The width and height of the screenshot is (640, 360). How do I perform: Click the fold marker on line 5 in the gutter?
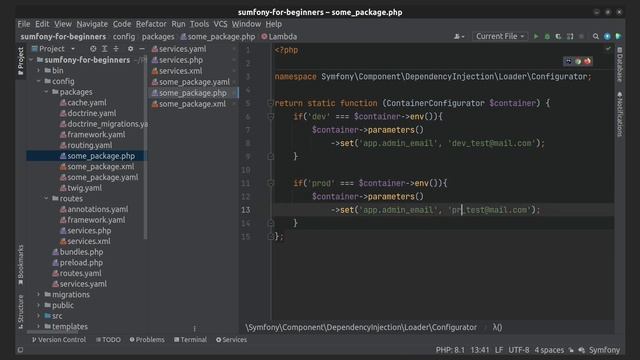click(x=270, y=103)
